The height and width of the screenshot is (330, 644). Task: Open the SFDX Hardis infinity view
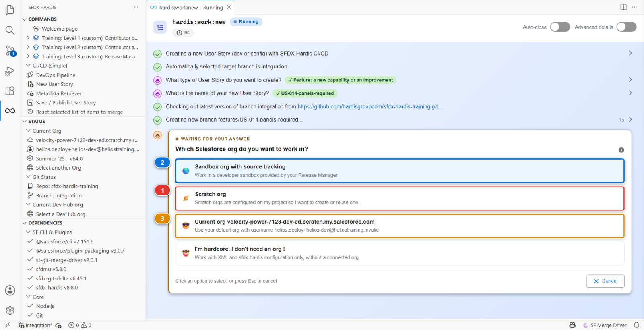[10, 111]
